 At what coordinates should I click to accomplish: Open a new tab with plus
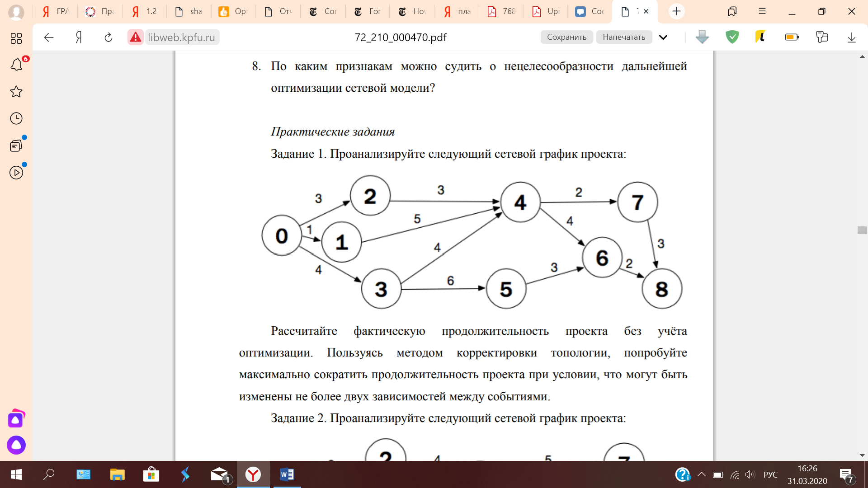tap(676, 11)
